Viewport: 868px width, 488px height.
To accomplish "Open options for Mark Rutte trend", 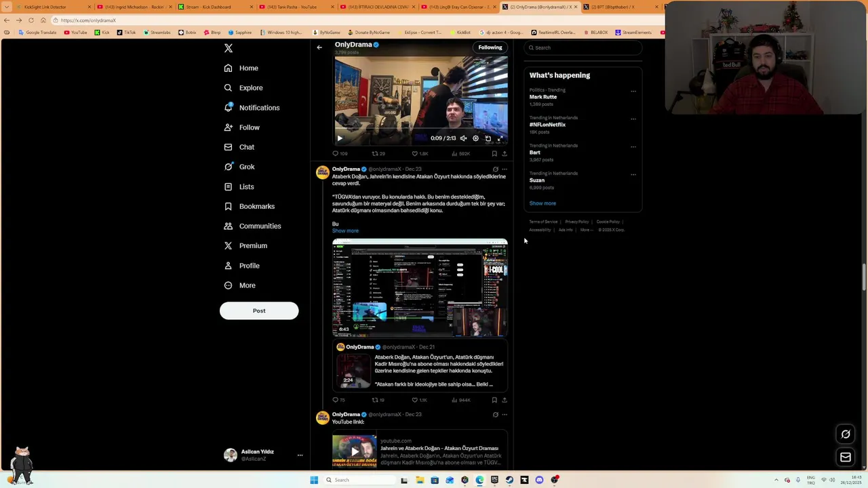I will pyautogui.click(x=633, y=91).
